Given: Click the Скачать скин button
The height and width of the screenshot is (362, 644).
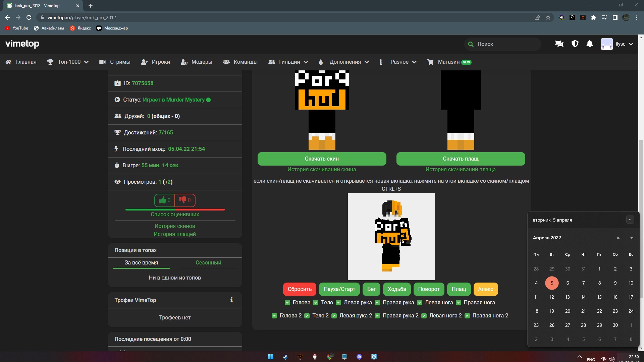Looking at the screenshot, I should [322, 159].
